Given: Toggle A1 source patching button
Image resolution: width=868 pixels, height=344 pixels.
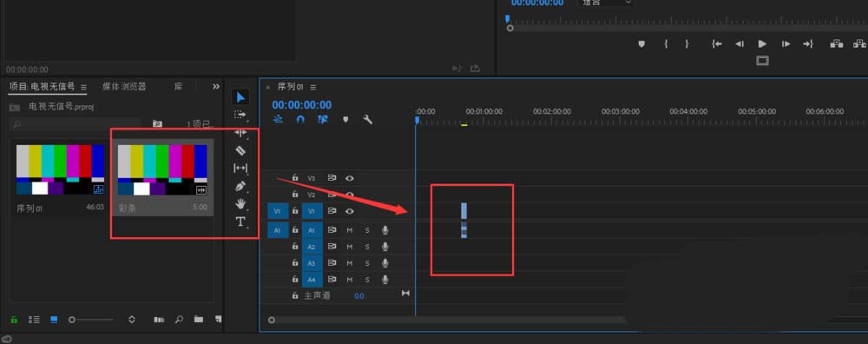Looking at the screenshot, I should coord(278,230).
